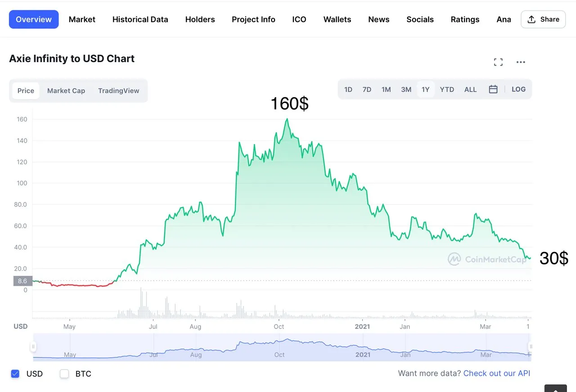The width and height of the screenshot is (576, 392).
Task: Open the Socials tab
Action: click(420, 19)
